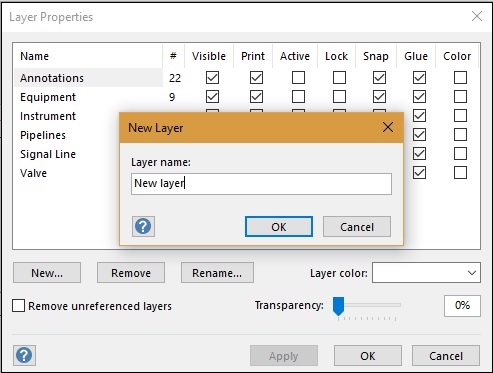Toggle Snap for Equipment layer

379,97
